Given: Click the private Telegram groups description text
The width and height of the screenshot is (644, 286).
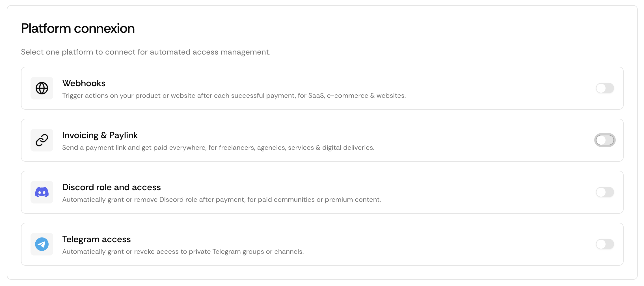Looking at the screenshot, I should [183, 252].
